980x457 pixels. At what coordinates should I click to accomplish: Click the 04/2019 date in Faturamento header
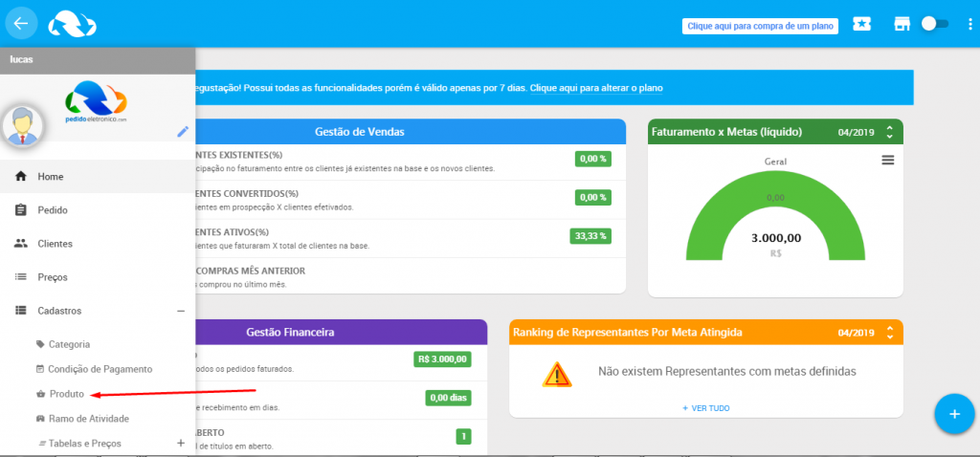click(x=857, y=132)
